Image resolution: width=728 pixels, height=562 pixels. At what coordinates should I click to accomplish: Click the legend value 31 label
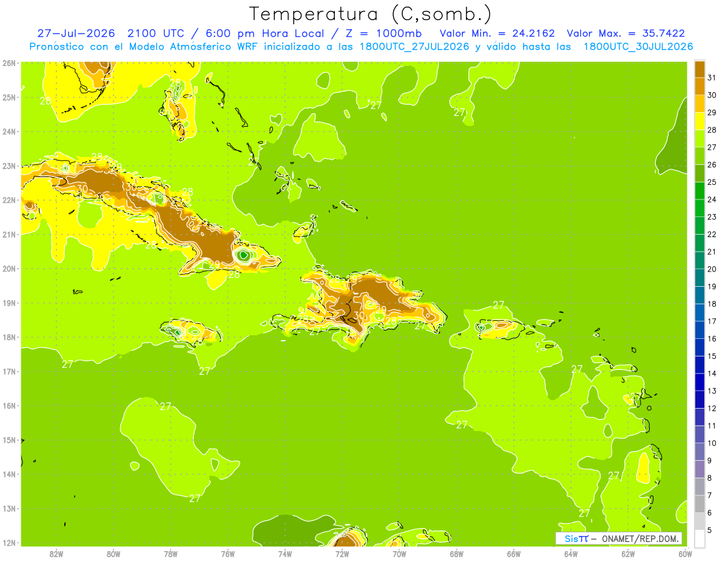(712, 78)
